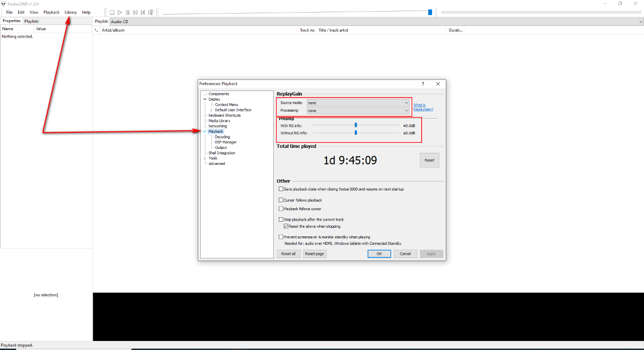644x350 pixels.
Task: Select Components in preferences tree
Action: 219,94
